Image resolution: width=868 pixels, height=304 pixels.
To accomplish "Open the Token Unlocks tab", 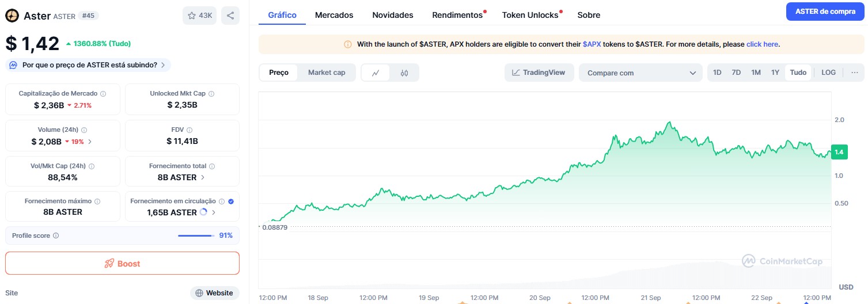I will pyautogui.click(x=530, y=15).
